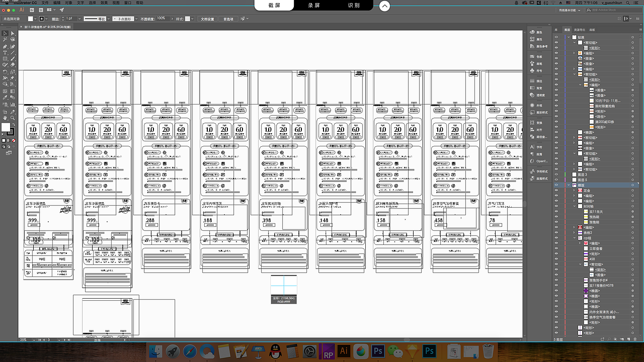Image resolution: width=644 pixels, height=362 pixels.
Task: Hide the 图层 5 layer
Action: (x=556, y=180)
